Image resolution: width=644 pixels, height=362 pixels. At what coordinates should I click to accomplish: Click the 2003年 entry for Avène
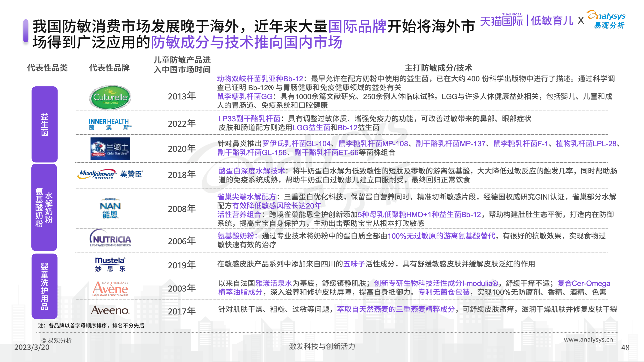[x=182, y=288]
